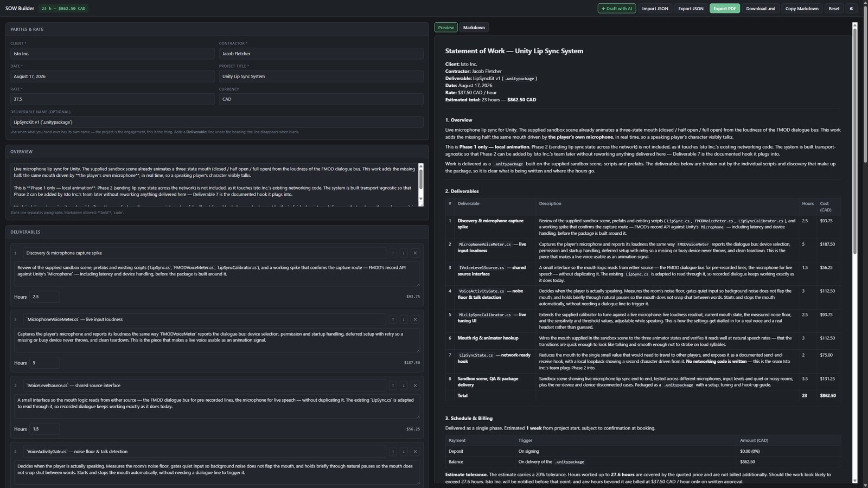Click the "Balance" payment row label

(456, 462)
